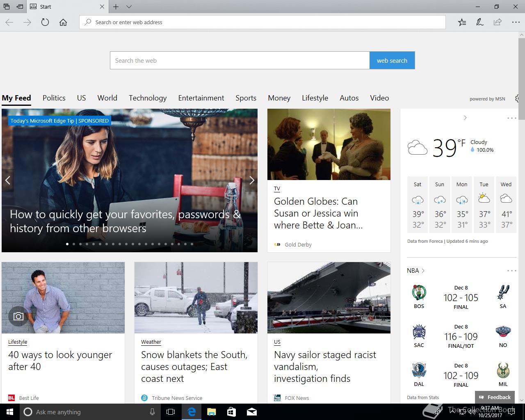Image resolution: width=525 pixels, height=420 pixels.
Task: Click Dallas Mavericks team logo
Action: click(x=419, y=371)
